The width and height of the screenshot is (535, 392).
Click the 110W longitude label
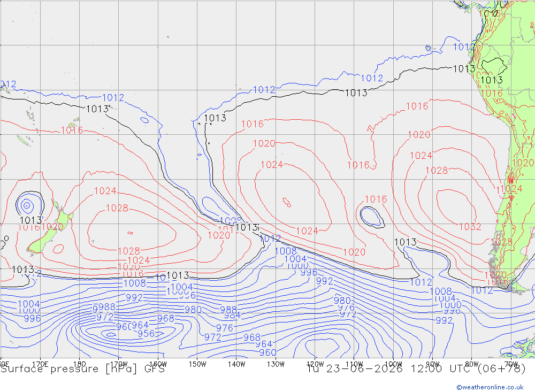click(354, 364)
